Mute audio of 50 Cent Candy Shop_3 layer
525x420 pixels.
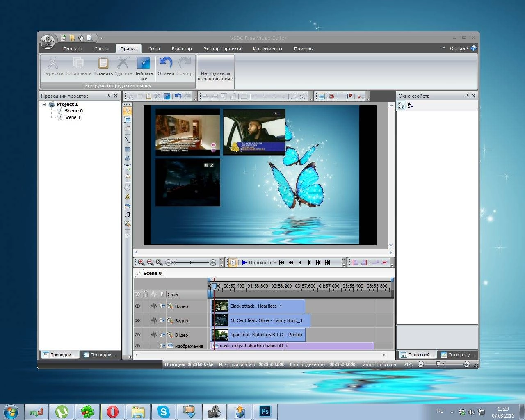pos(154,320)
